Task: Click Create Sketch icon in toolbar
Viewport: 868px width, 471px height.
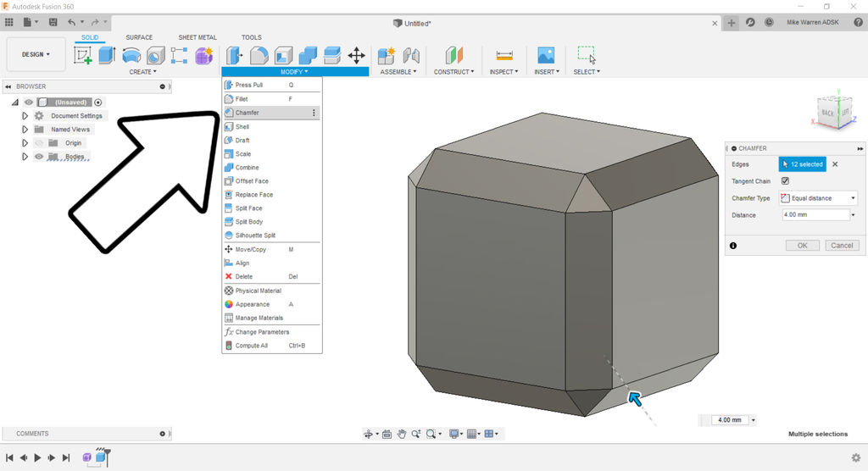Action: (x=82, y=55)
